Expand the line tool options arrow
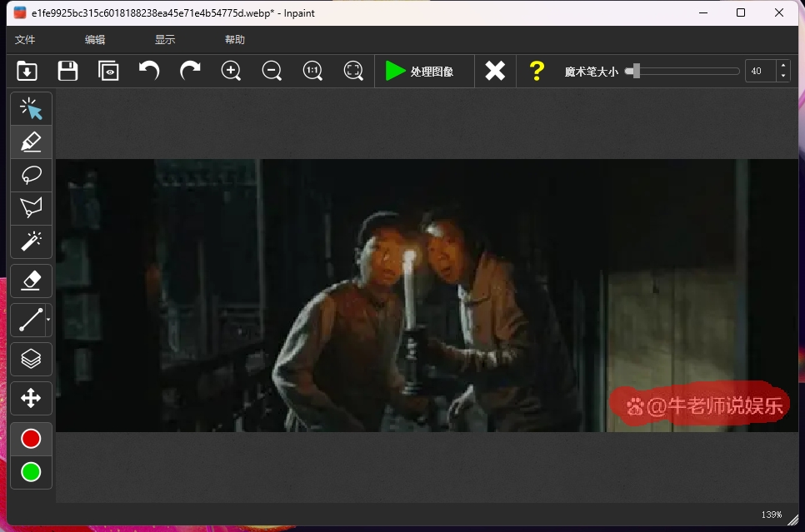805x532 pixels. point(48,320)
